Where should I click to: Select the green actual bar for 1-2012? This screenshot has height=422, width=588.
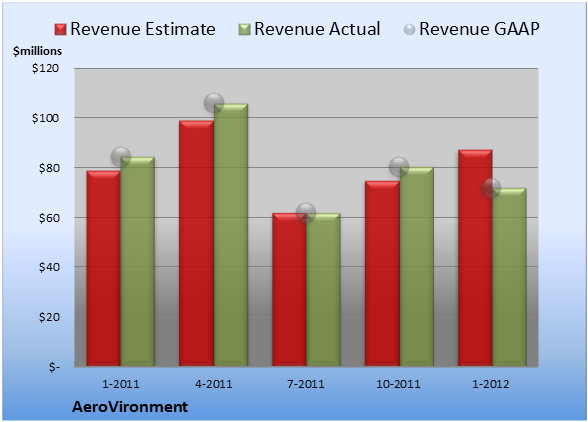(509, 277)
